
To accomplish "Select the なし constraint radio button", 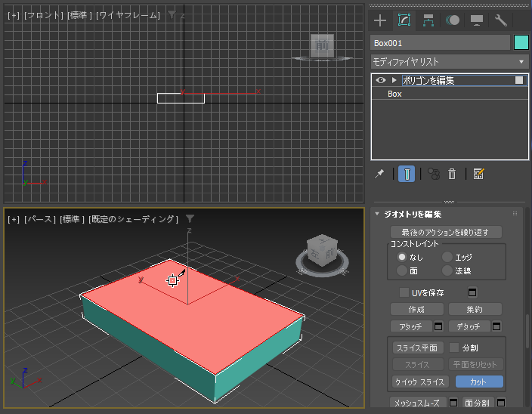I will click(x=402, y=257).
